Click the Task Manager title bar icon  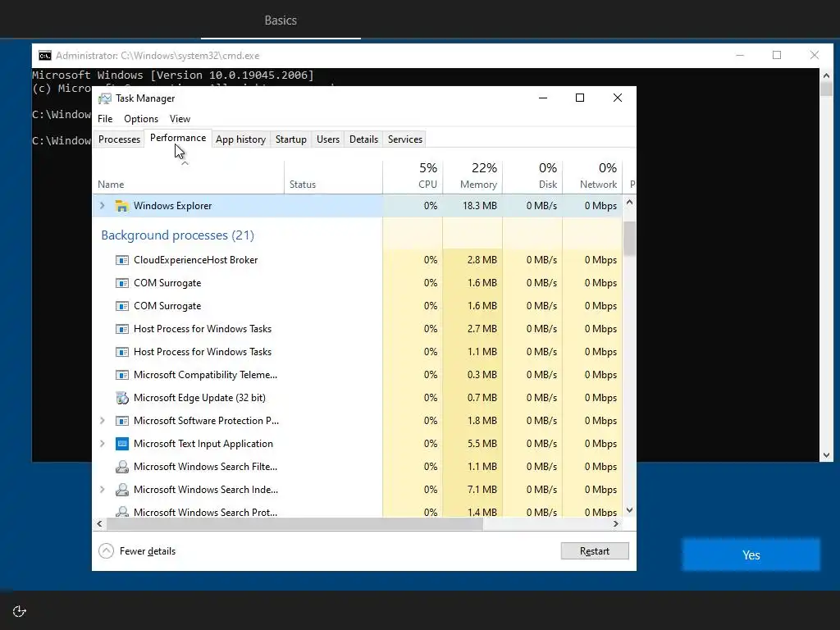pos(105,98)
